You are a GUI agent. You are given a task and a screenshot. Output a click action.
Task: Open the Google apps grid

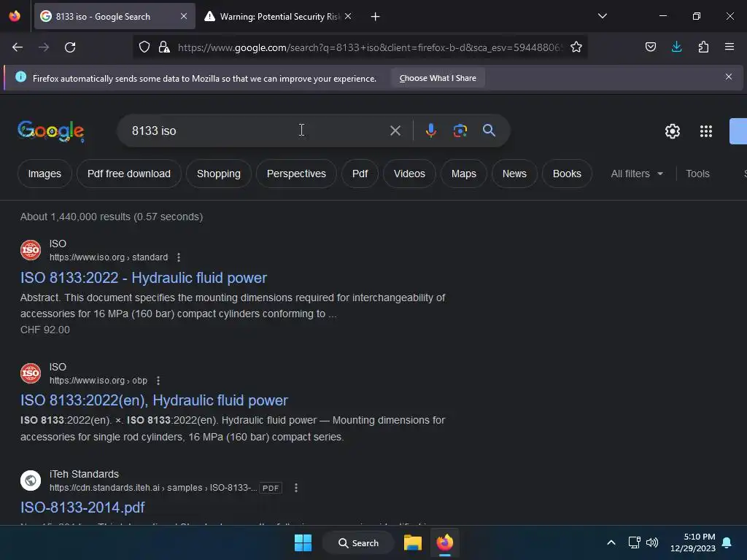(x=705, y=131)
